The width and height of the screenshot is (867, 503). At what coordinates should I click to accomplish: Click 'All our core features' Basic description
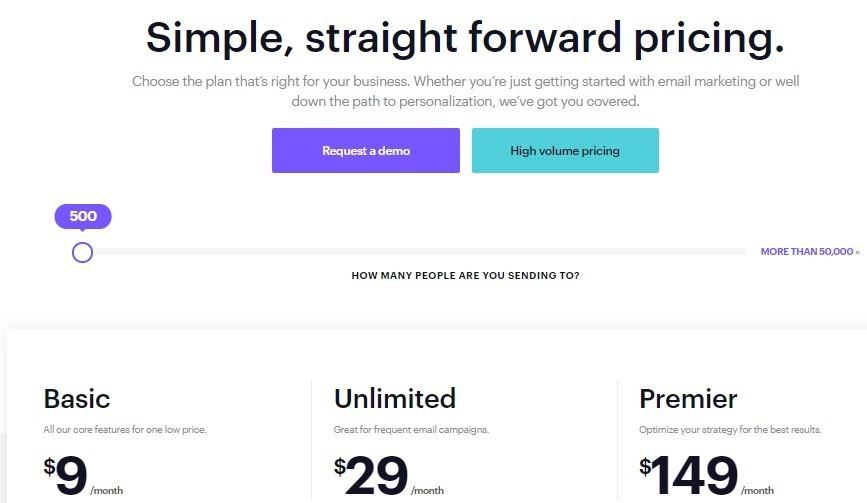pos(125,430)
